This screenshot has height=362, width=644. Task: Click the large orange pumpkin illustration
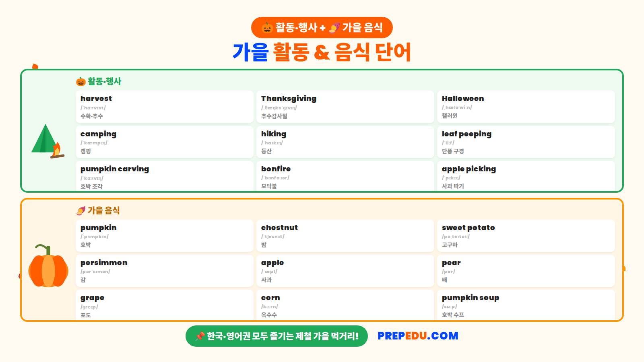point(48,265)
